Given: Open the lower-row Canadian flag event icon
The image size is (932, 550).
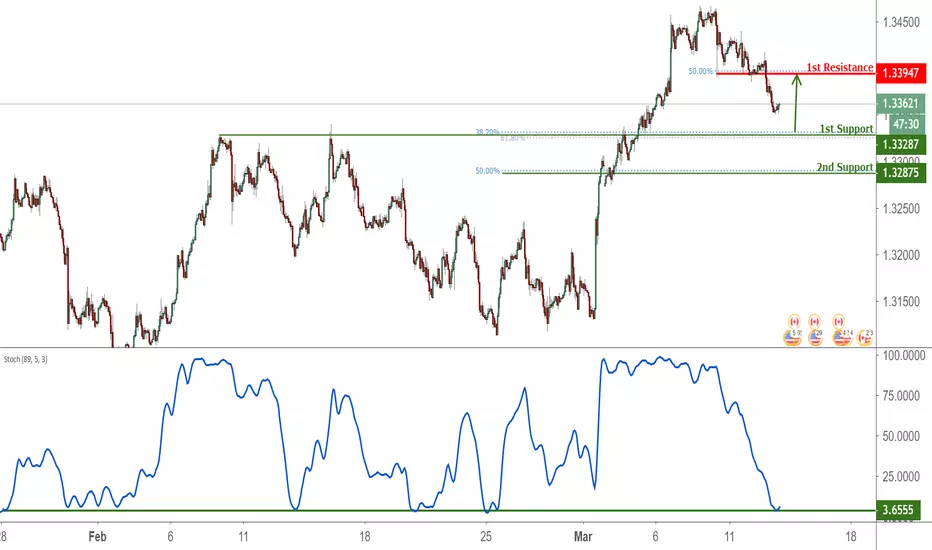Looking at the screenshot, I should (864, 338).
